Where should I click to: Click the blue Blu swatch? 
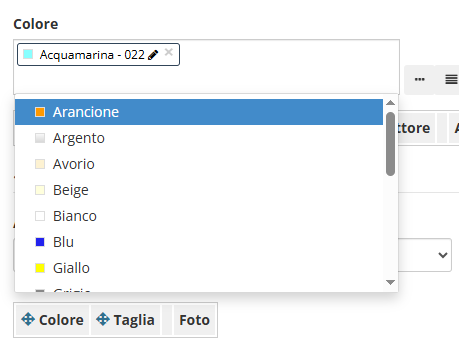point(40,242)
